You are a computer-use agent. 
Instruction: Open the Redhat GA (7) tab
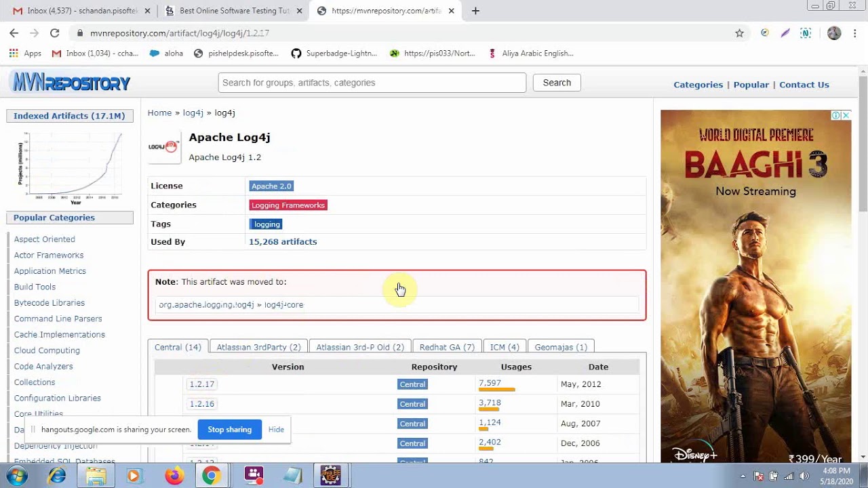tap(447, 347)
